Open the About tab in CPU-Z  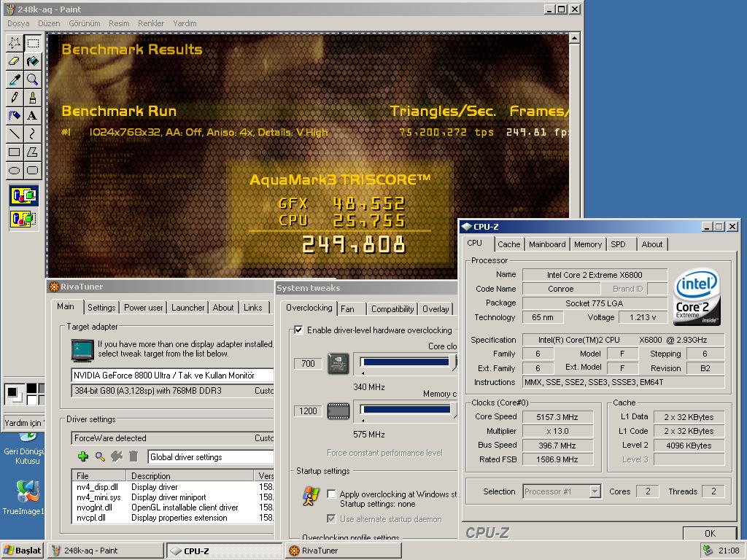[x=651, y=244]
